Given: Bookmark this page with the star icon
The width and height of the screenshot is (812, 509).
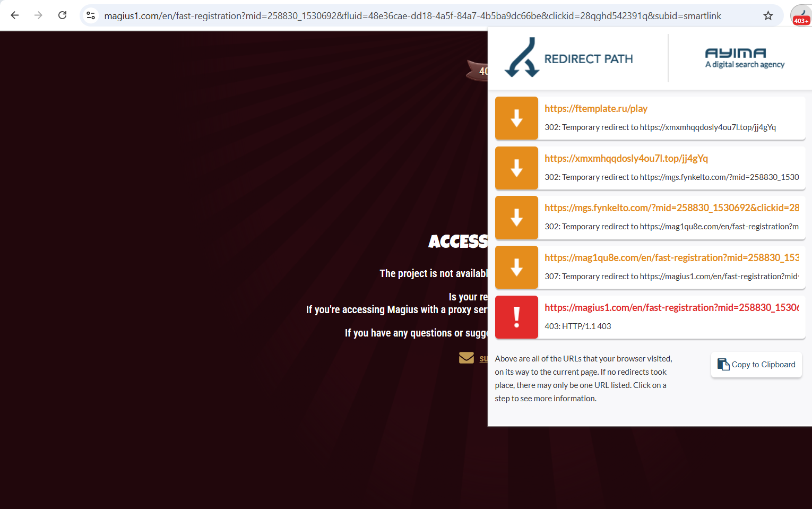Looking at the screenshot, I should 768,15.
